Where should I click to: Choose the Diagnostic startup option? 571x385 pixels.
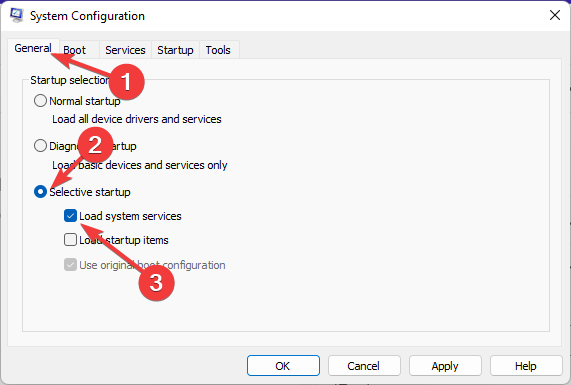(x=40, y=146)
